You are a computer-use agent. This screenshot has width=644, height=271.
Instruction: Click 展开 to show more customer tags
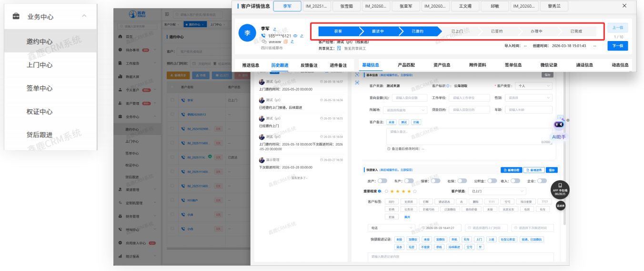point(407,217)
